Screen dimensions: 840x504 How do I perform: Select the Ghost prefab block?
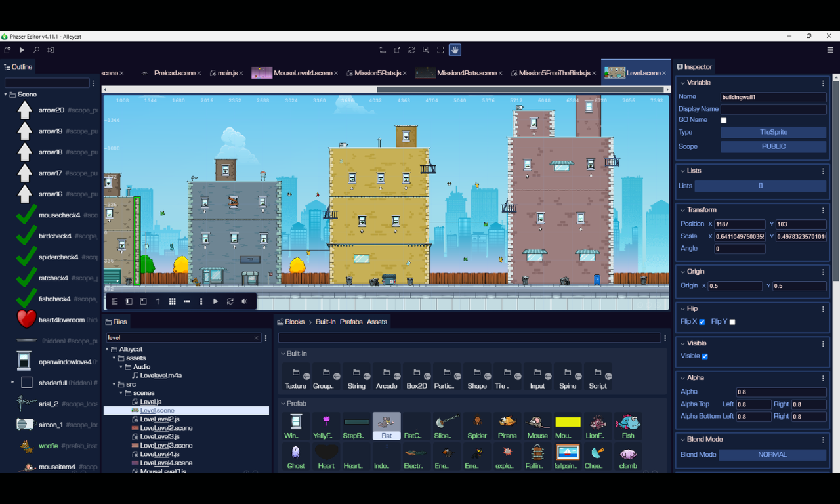coord(296,456)
